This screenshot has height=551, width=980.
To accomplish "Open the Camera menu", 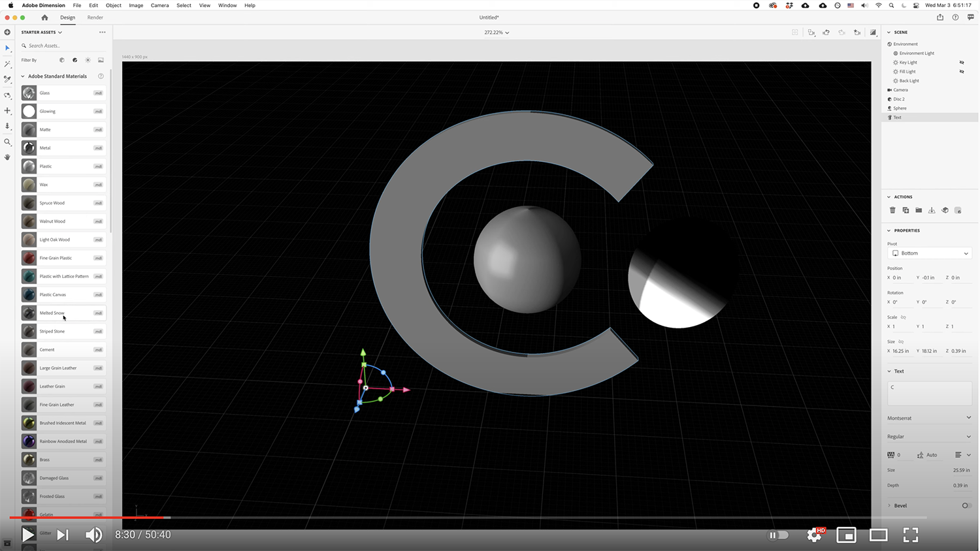I will (x=159, y=5).
